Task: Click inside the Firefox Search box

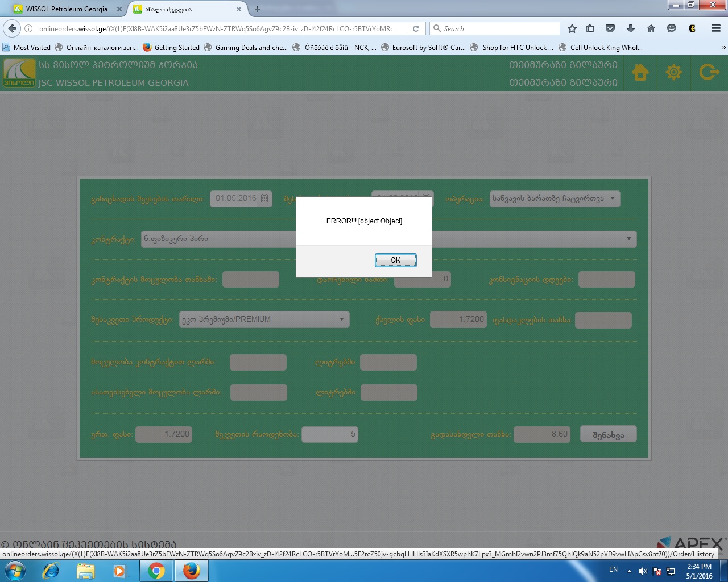Action: point(495,28)
